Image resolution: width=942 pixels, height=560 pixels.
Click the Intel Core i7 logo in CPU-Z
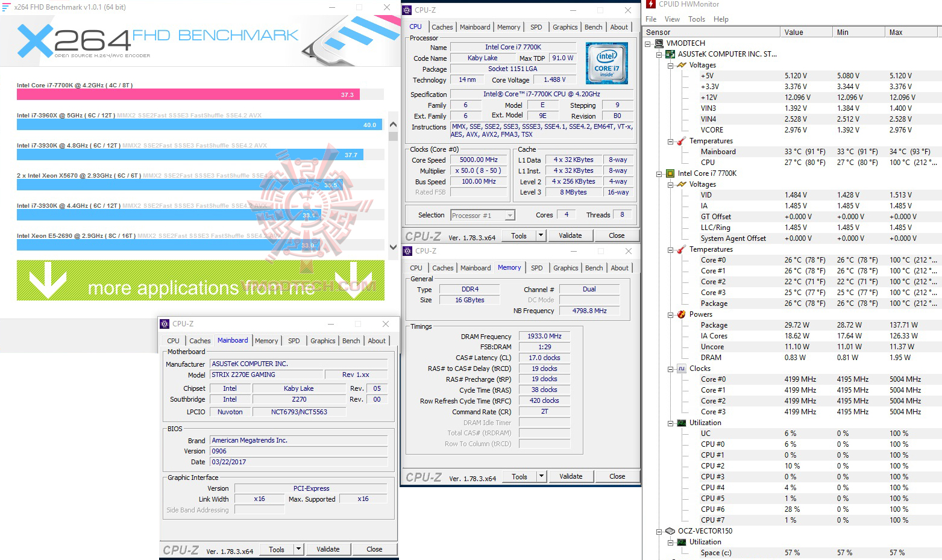click(x=606, y=63)
